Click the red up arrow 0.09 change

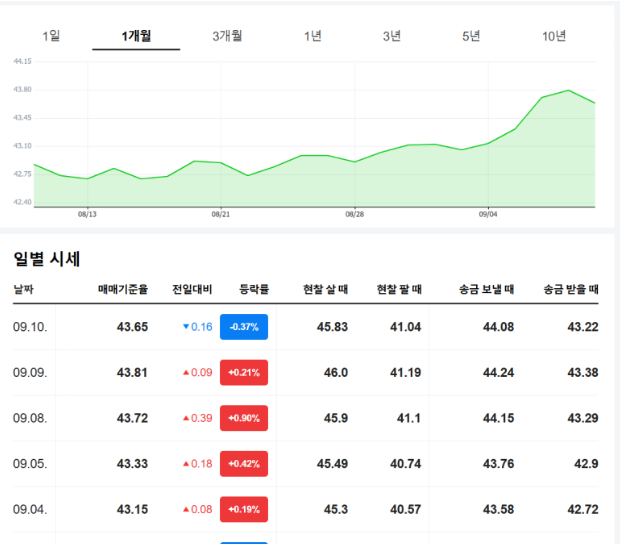pos(197,373)
